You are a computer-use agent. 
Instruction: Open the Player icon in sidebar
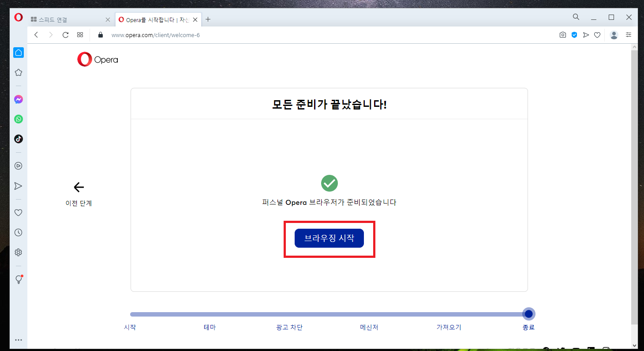pyautogui.click(x=19, y=166)
